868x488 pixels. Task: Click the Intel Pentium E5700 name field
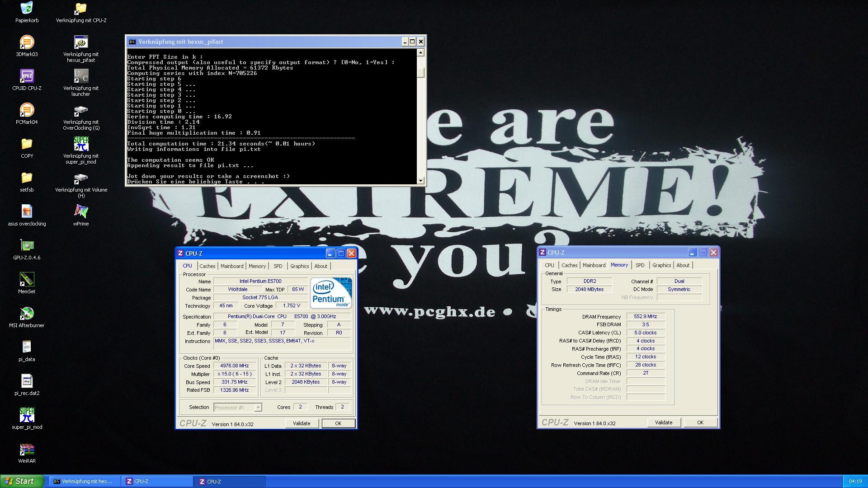pyautogui.click(x=260, y=281)
